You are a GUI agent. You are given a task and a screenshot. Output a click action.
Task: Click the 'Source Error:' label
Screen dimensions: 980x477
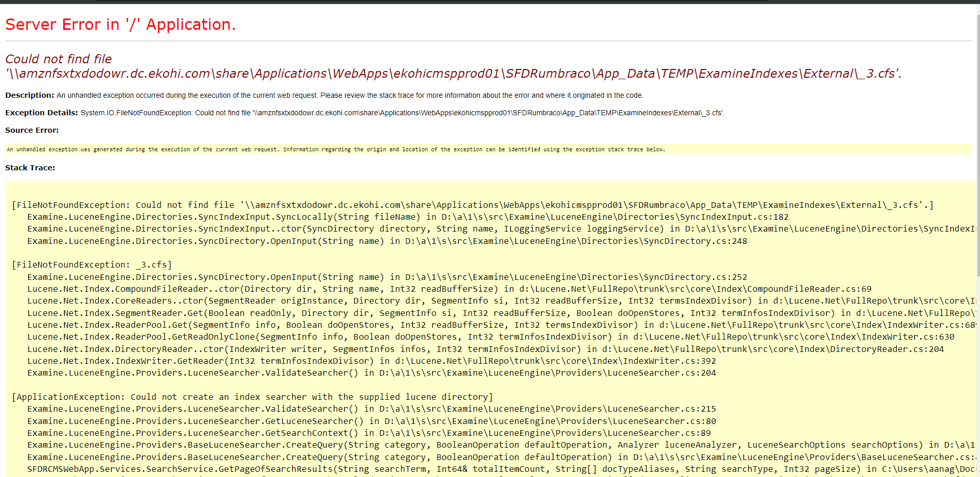point(32,130)
